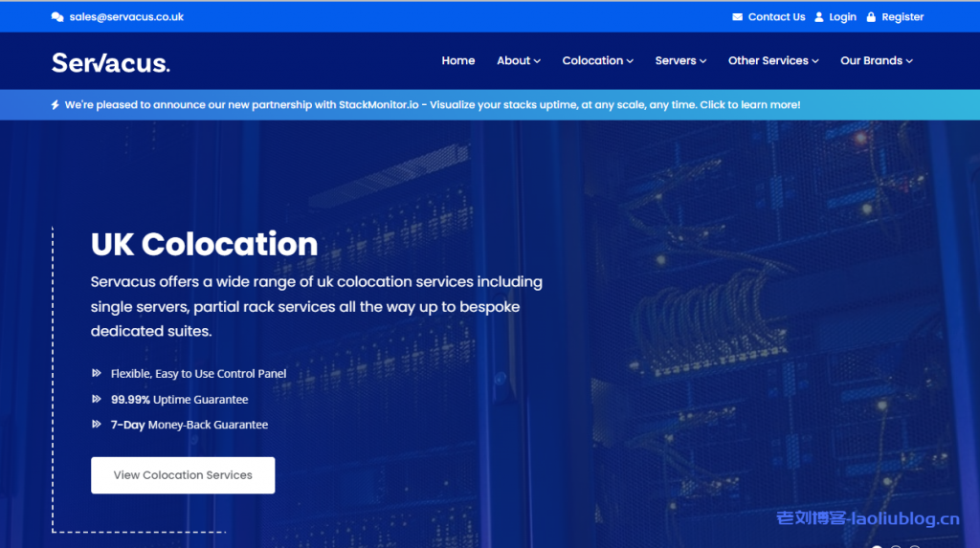Image resolution: width=980 pixels, height=548 pixels.
Task: Click the lightning bolt icon in announcement bar
Action: pos(55,105)
